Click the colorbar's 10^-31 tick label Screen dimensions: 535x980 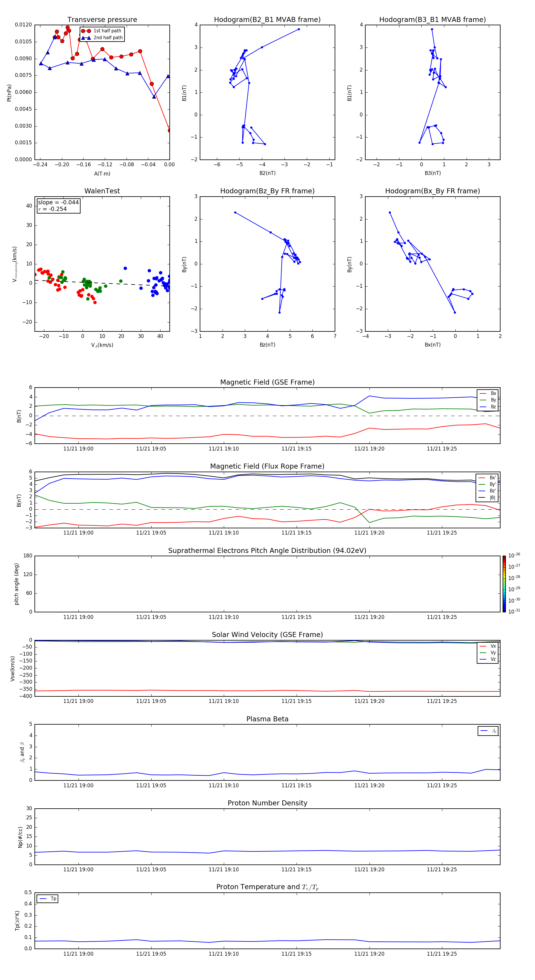pos(514,611)
